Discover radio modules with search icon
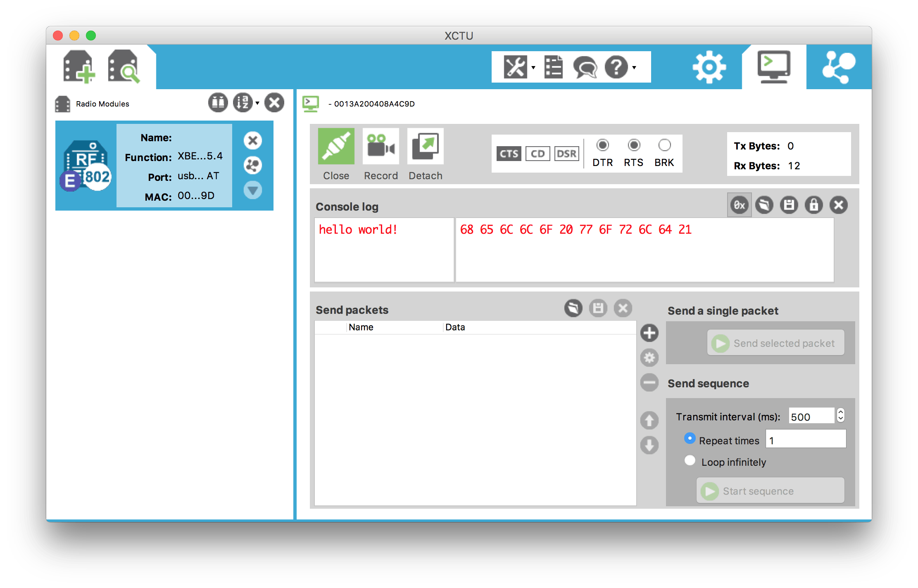Screen dimensions: 918x588 [124, 67]
